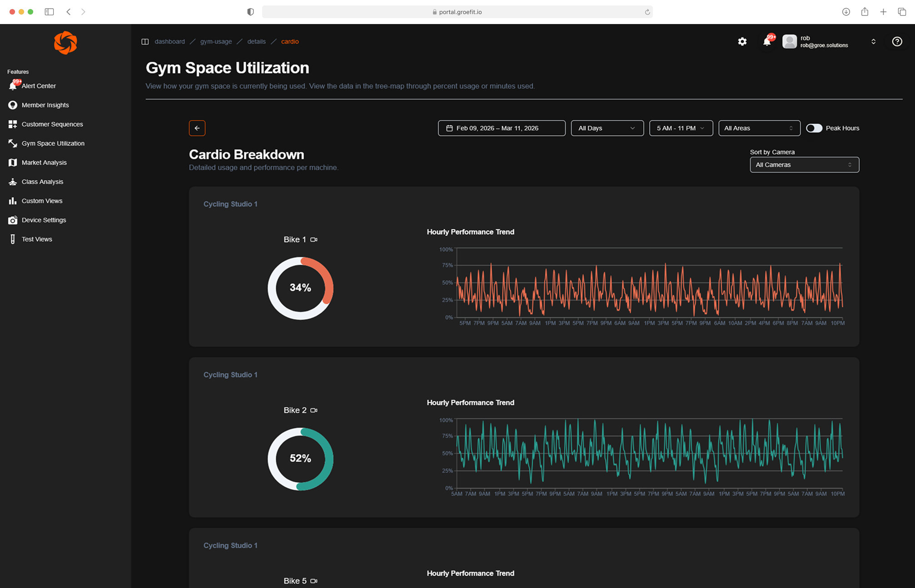The width and height of the screenshot is (915, 588).
Task: Click the dashboard breadcrumb link
Action: pos(169,41)
